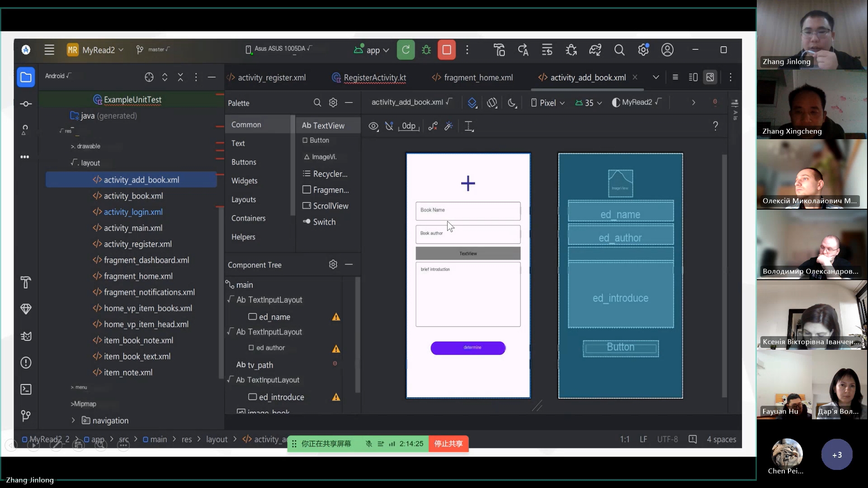Stop the running app
The width and height of the screenshot is (868, 488).
pyautogui.click(x=446, y=50)
